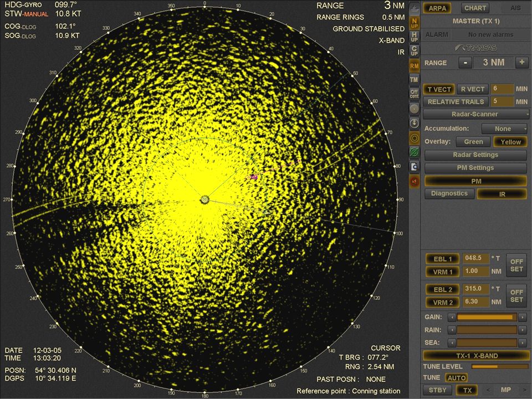This screenshot has height=399, width=532.
Task: Select Course Up orientation
Action: pyautogui.click(x=415, y=51)
